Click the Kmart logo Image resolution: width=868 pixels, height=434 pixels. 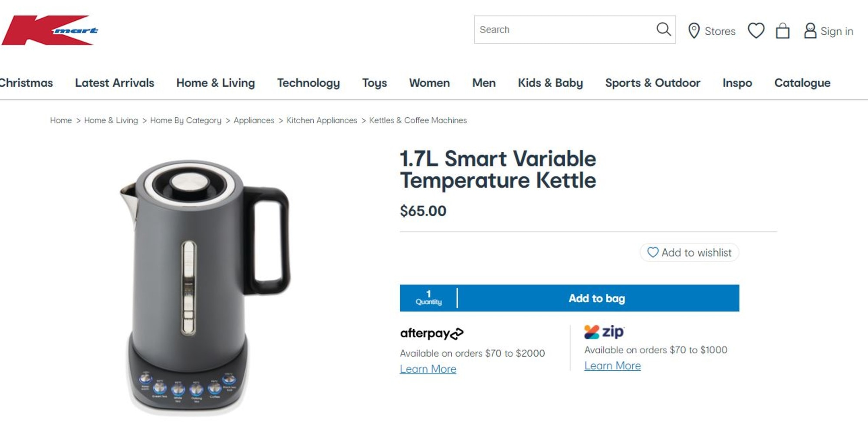click(50, 30)
